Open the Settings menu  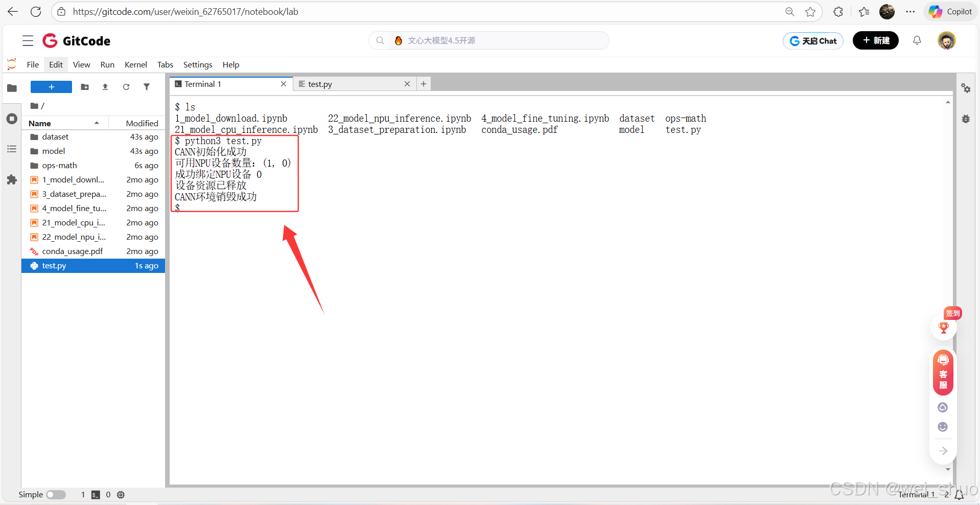click(x=198, y=64)
